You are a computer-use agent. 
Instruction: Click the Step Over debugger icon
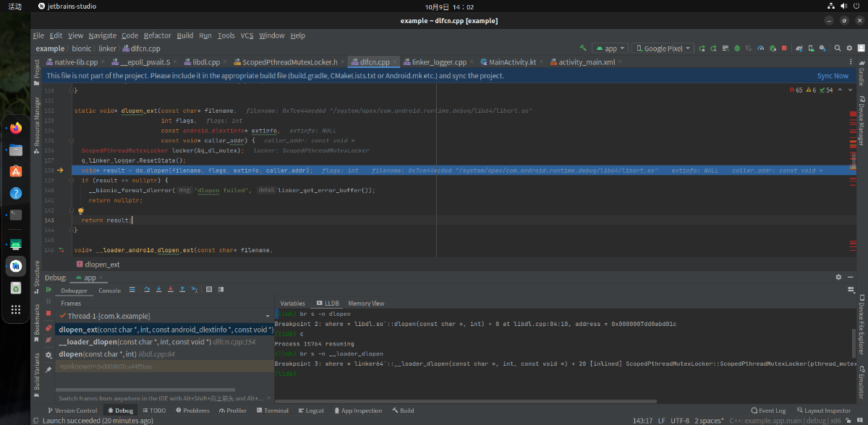click(x=148, y=290)
